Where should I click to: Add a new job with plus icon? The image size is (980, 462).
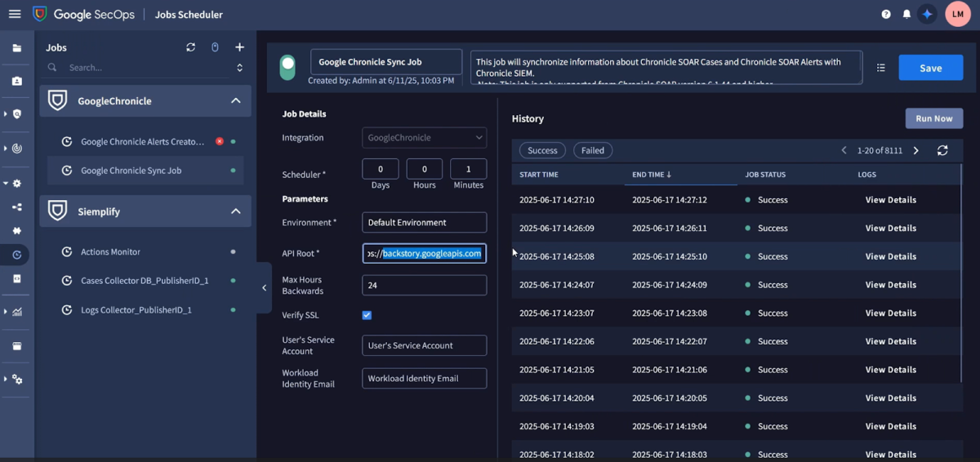point(239,47)
